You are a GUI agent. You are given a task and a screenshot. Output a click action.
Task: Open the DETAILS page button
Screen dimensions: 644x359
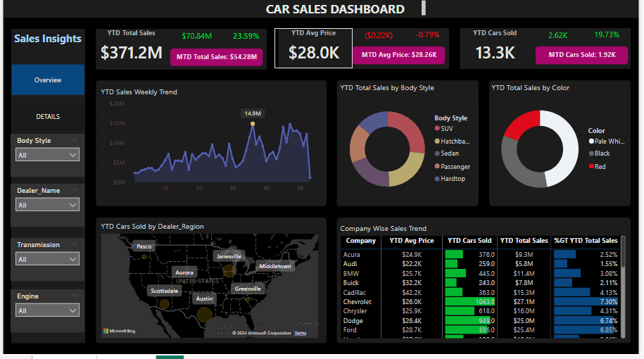point(48,117)
